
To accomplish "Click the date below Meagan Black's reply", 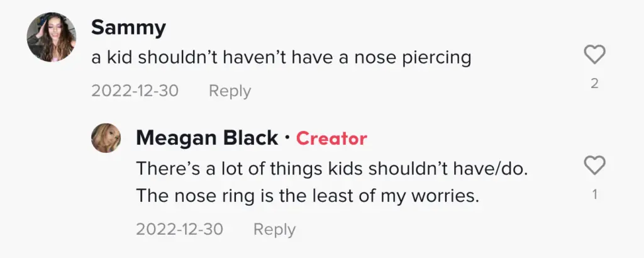I will pyautogui.click(x=179, y=230).
